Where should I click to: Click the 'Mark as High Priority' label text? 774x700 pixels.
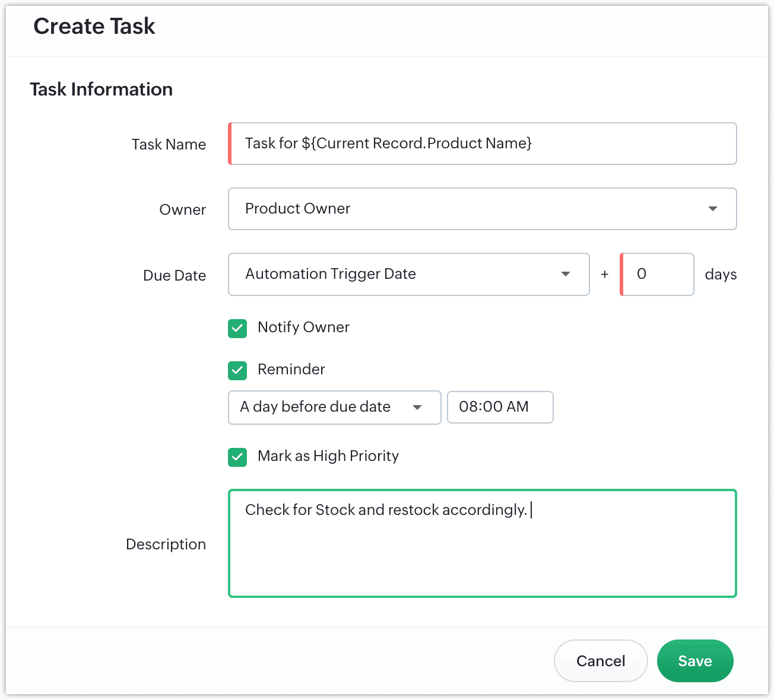coord(328,456)
